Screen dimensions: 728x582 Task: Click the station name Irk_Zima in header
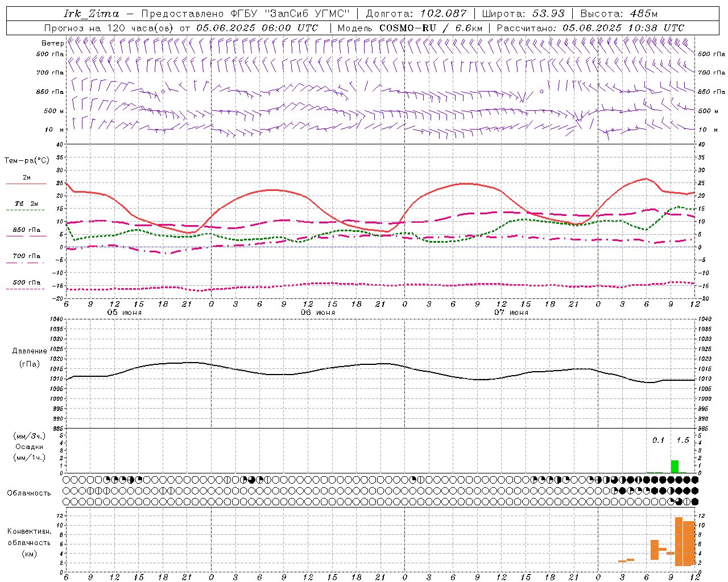[92, 14]
